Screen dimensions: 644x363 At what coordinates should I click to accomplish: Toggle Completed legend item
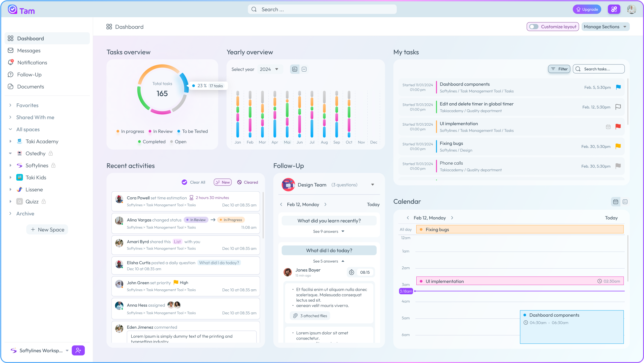(152, 142)
